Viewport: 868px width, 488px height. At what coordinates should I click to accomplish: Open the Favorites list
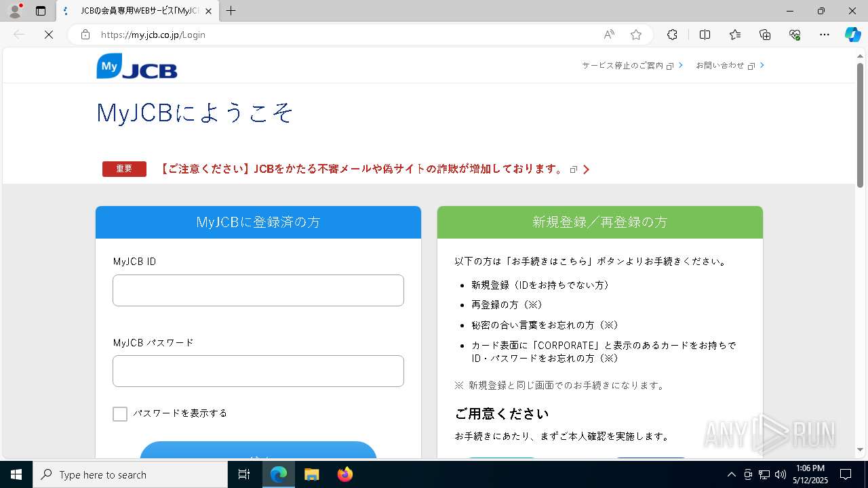coord(735,35)
